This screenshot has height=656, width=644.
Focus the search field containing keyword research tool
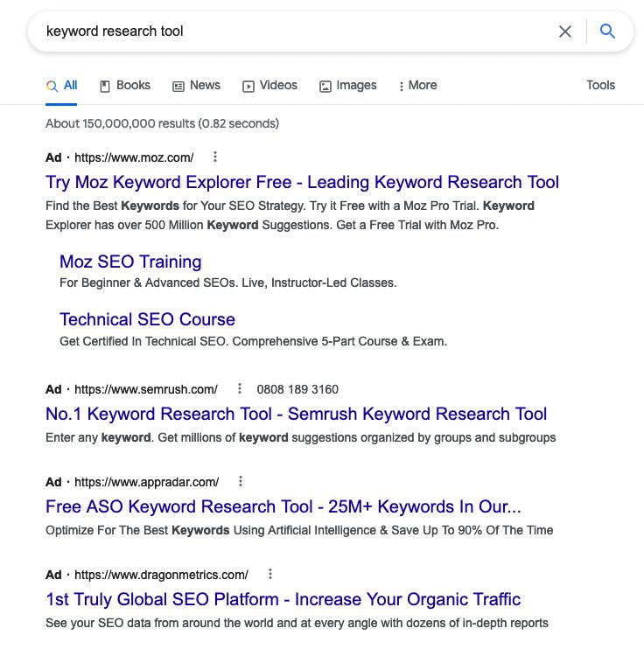[293, 31]
